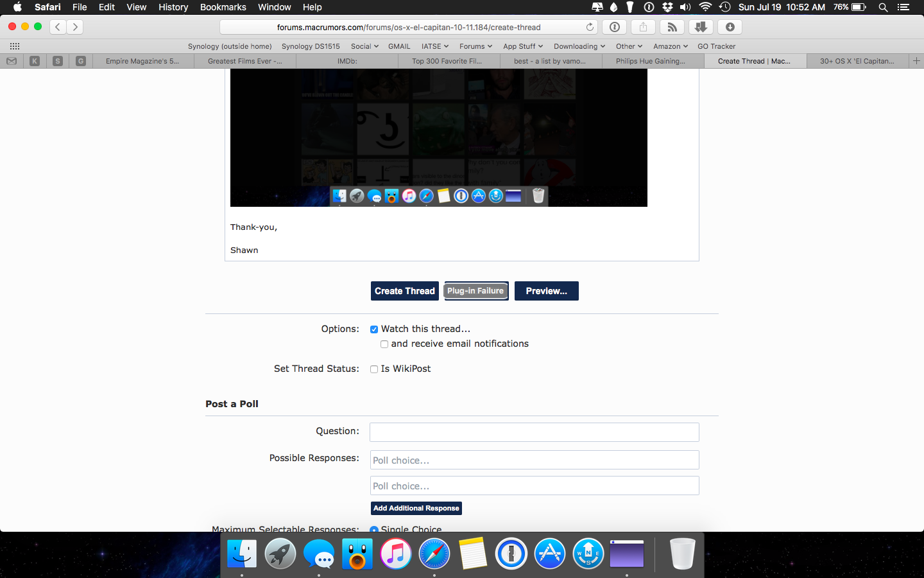Open Synology DS1515 bookmark
924x578 pixels.
pos(311,46)
